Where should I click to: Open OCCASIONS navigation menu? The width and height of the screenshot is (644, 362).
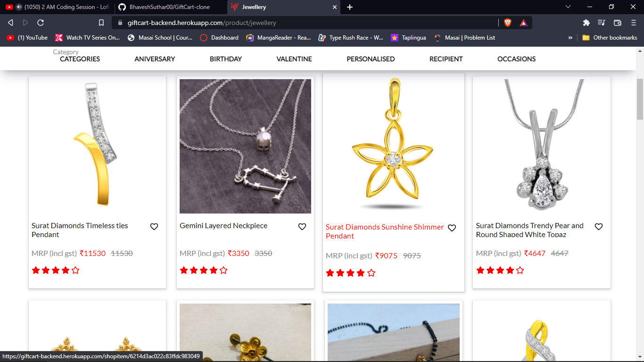point(516,59)
